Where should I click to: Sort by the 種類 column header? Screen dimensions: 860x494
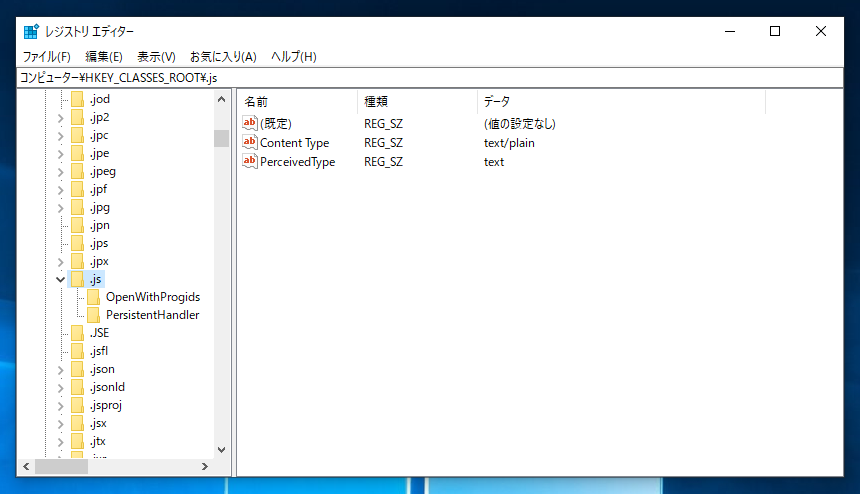click(417, 101)
